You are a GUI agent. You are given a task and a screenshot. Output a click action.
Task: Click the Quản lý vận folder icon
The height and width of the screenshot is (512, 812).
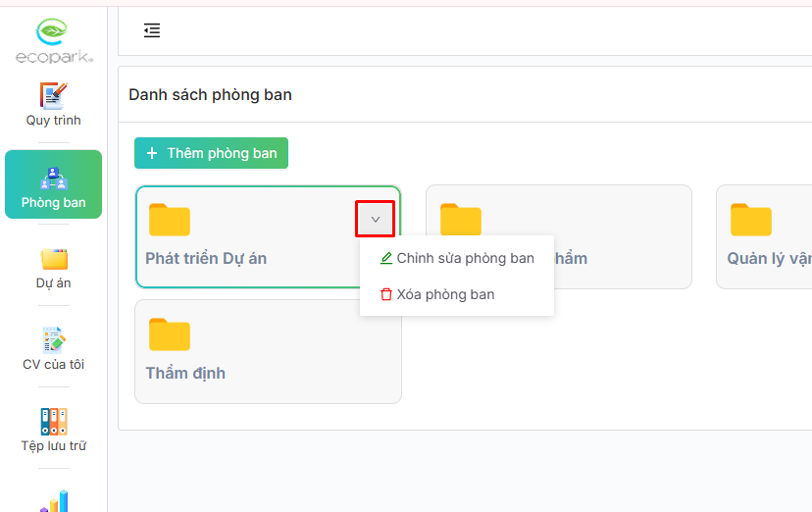click(x=751, y=220)
